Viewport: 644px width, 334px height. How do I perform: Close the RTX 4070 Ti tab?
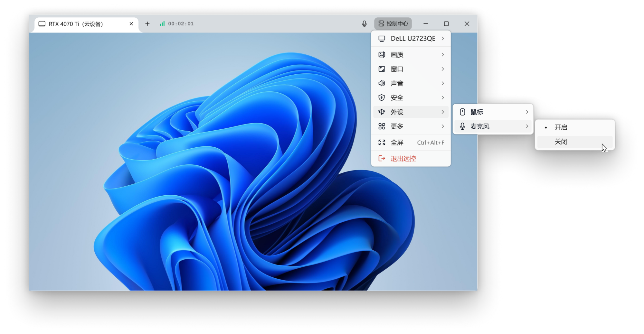tap(131, 24)
